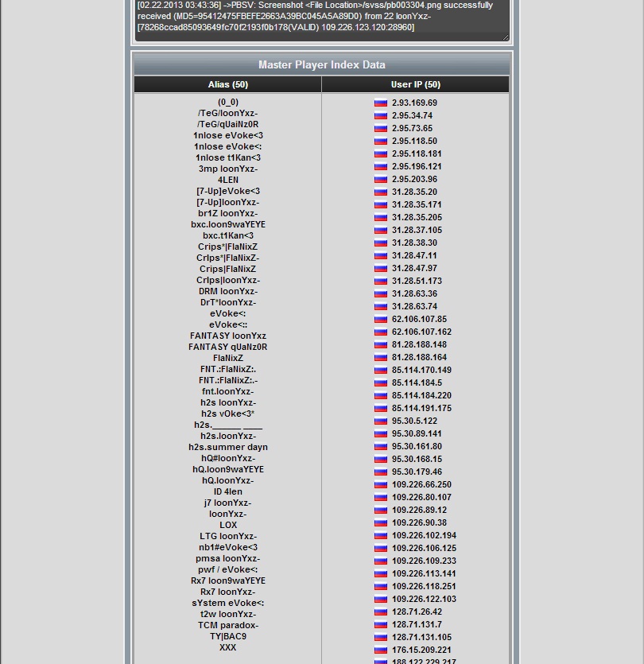The image size is (644, 664).
Task: Click alias TY|BAC9
Action: 228,636
